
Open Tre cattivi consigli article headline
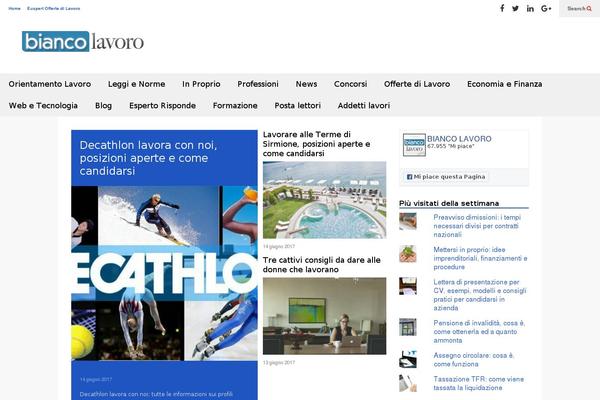(x=322, y=264)
